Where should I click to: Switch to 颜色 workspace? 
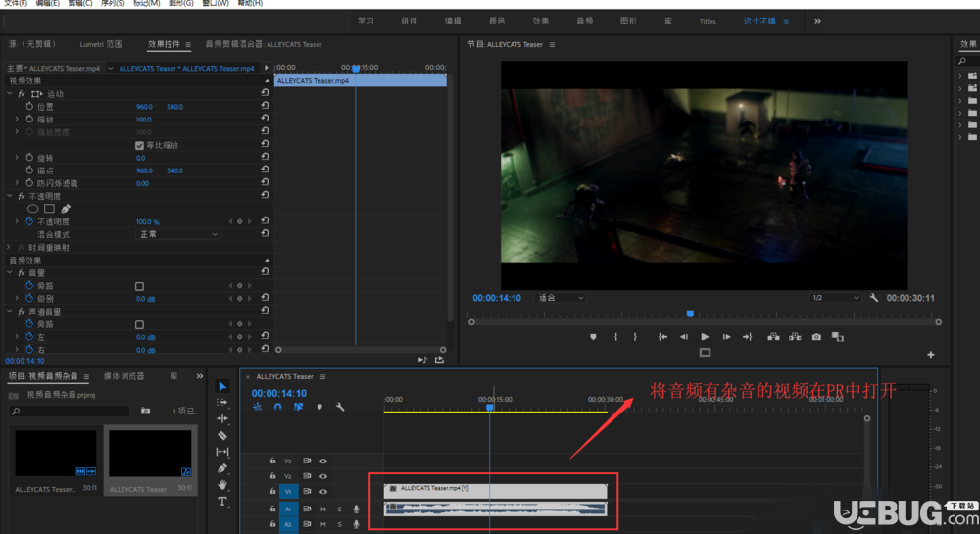pos(497,22)
